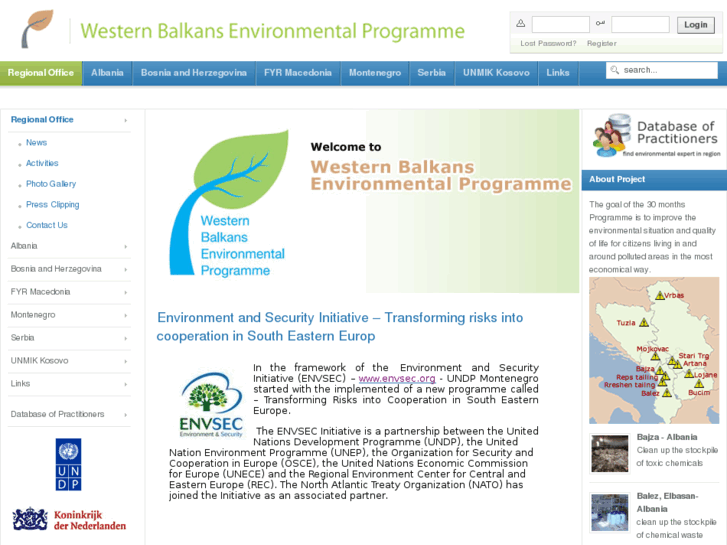Click the password input field
727x545 pixels.
tap(640, 24)
